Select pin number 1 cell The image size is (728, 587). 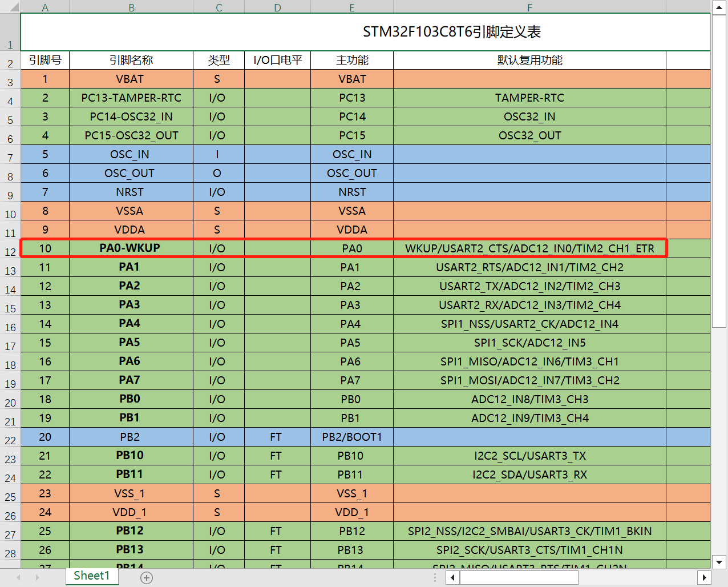[45, 79]
